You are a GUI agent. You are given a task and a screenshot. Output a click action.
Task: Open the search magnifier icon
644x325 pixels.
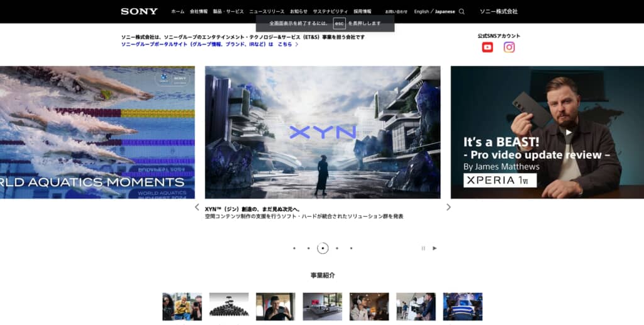pyautogui.click(x=462, y=11)
